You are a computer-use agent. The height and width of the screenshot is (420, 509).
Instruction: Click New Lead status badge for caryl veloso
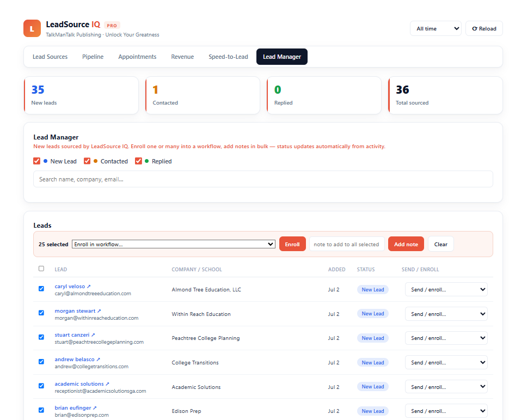click(373, 290)
